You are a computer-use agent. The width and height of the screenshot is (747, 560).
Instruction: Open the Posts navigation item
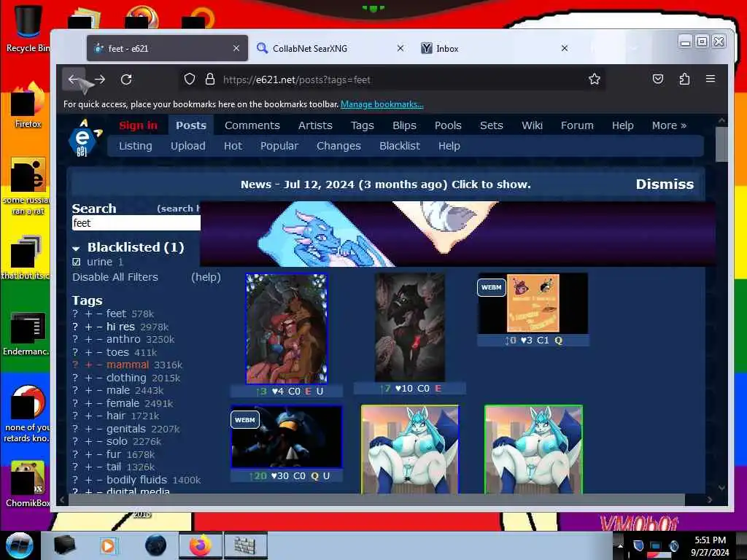click(x=191, y=125)
